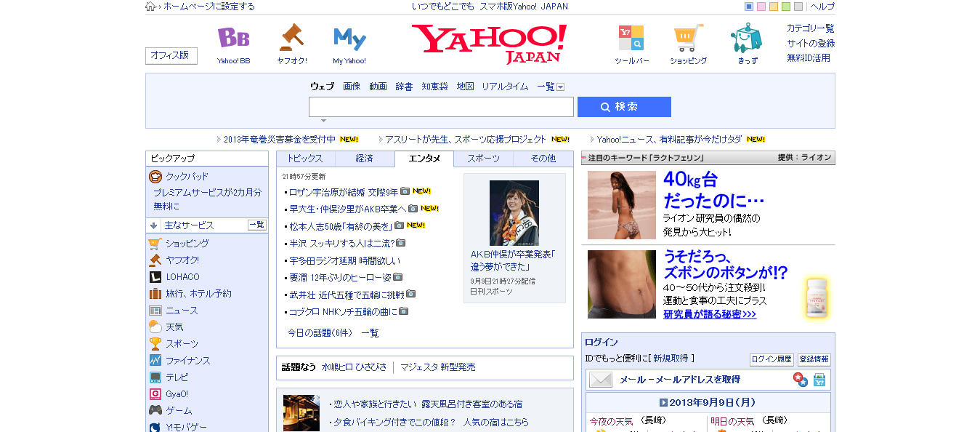Open the 一覧 button beside 主なサービス
Screen dimensions: 980x432
(x=257, y=225)
